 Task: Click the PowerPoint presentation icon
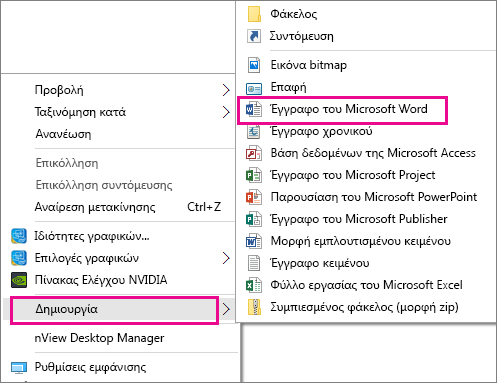(254, 197)
